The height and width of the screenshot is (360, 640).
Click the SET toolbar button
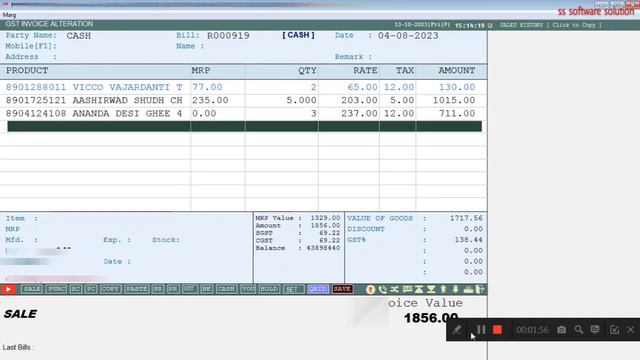tap(293, 289)
